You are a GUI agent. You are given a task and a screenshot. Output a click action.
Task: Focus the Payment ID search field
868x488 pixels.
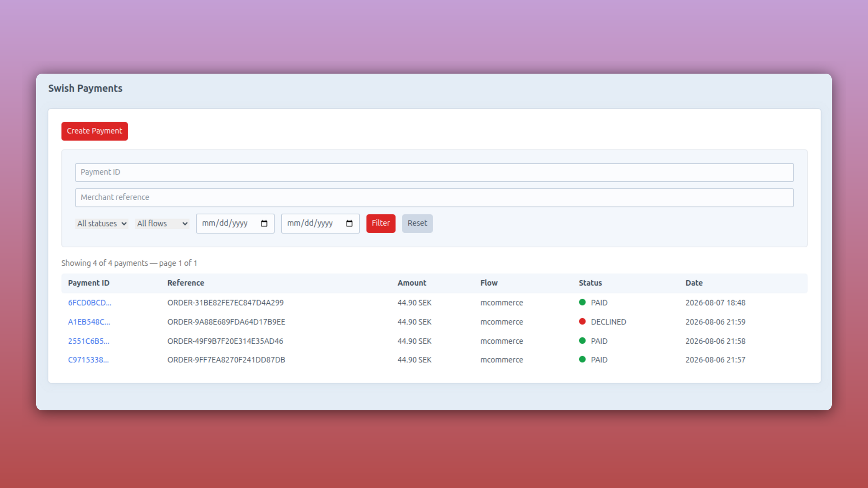[x=434, y=172]
